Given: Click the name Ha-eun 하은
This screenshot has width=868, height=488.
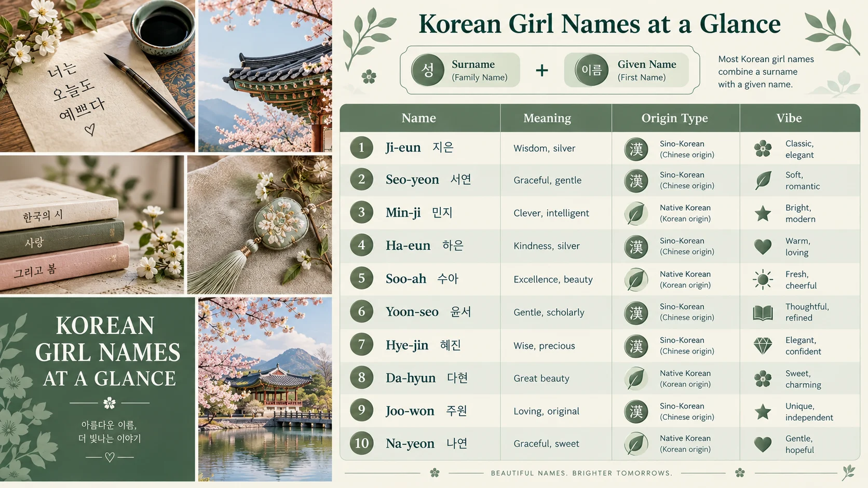Looking at the screenshot, I should tap(424, 245).
